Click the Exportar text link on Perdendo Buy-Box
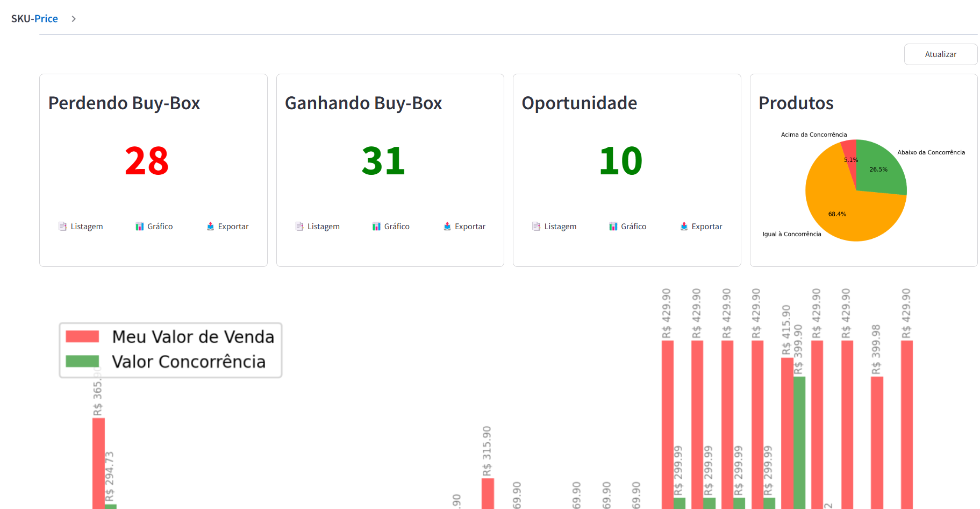 coord(233,226)
